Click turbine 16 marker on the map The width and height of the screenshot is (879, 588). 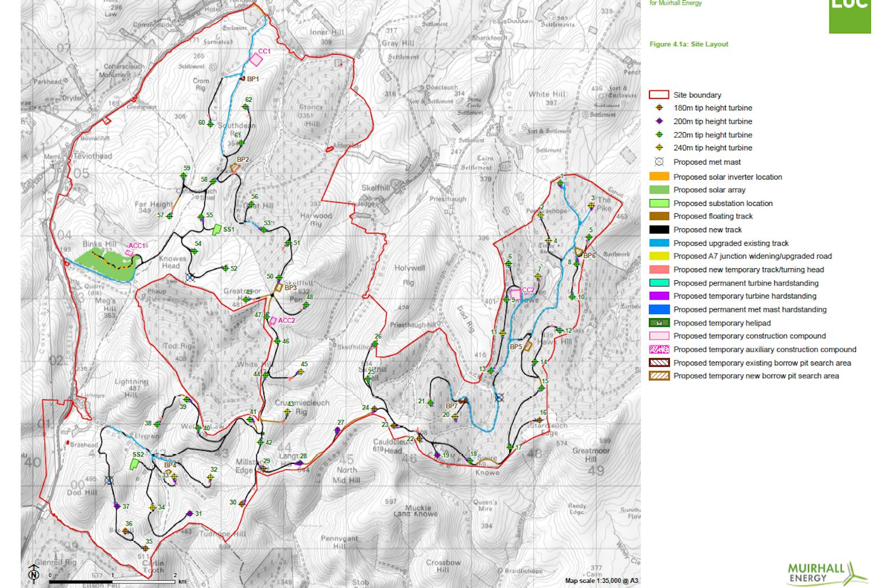point(539,420)
